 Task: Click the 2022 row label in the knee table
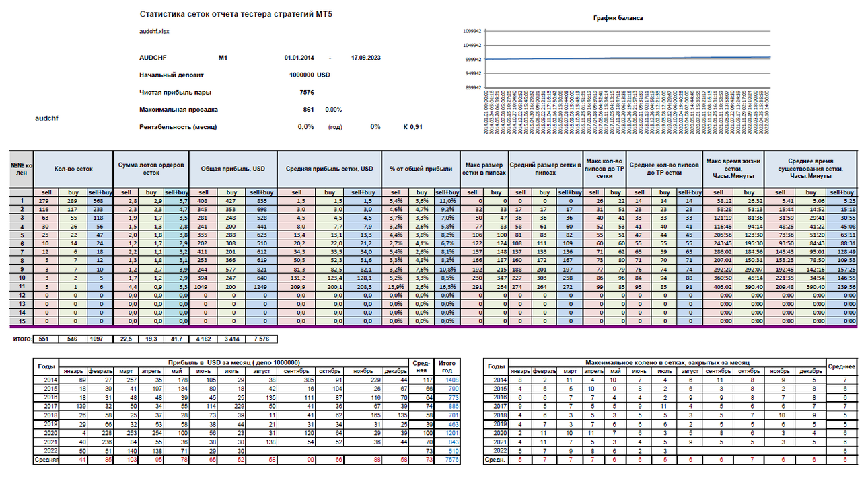pyautogui.click(x=495, y=450)
